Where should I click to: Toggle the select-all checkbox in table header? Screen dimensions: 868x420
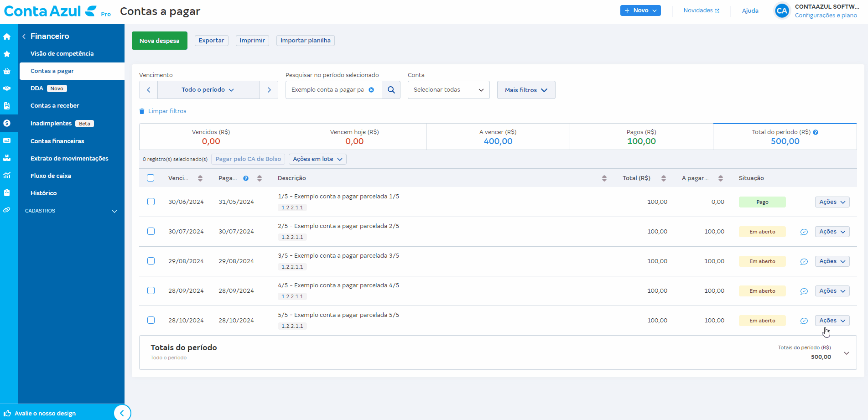tap(151, 178)
